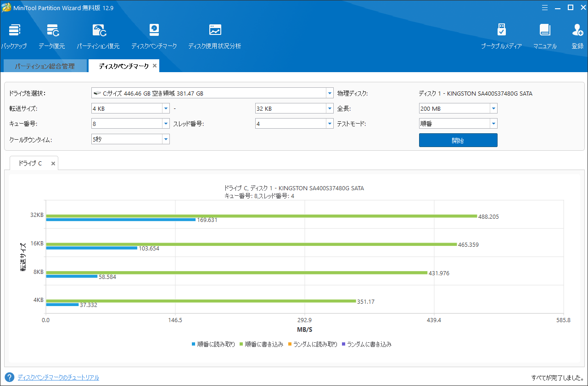
Task: Close the ディスクベンチマーク tab
Action: [x=155, y=66]
